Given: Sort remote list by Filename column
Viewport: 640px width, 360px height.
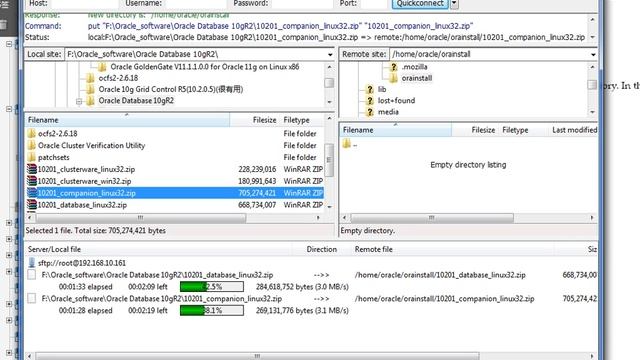Looking at the screenshot, I should 396,130.
